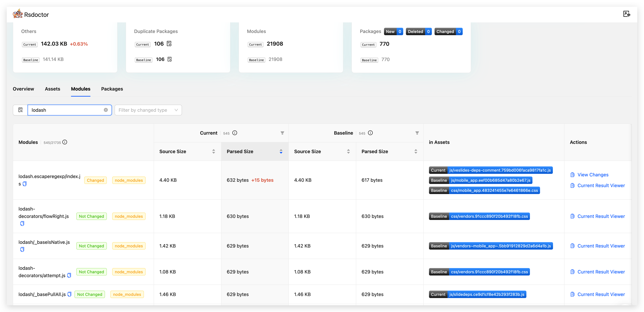Click the search icon beside lodash input
This screenshot has width=644, height=312.
(21, 110)
